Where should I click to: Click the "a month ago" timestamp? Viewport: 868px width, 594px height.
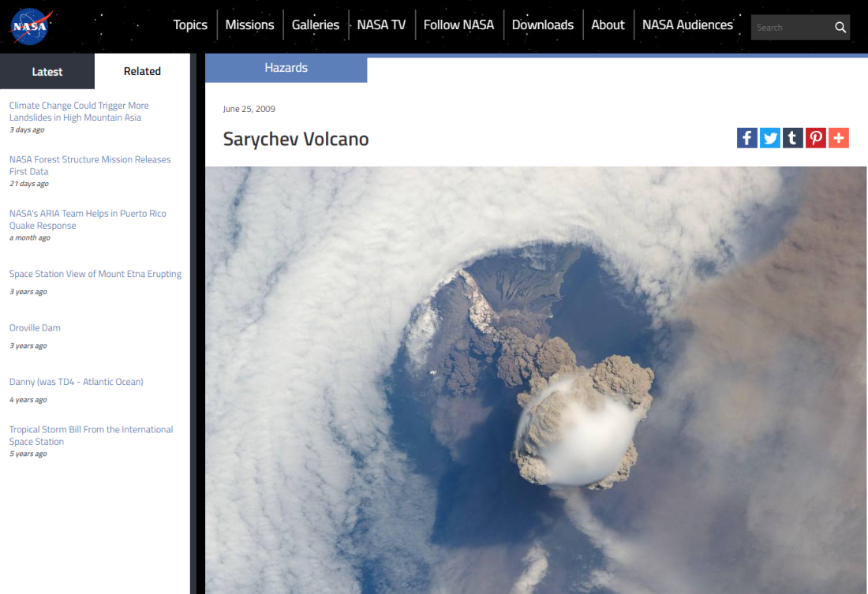click(30, 237)
